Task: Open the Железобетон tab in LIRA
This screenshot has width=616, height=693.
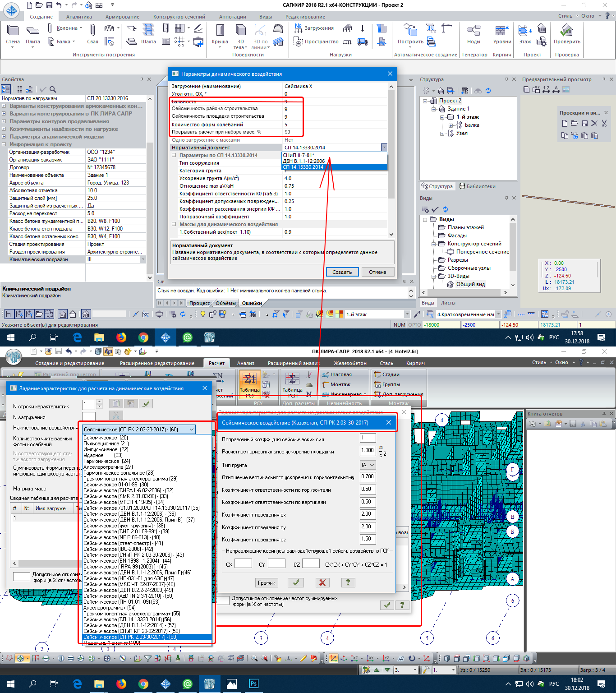Action: (x=349, y=363)
